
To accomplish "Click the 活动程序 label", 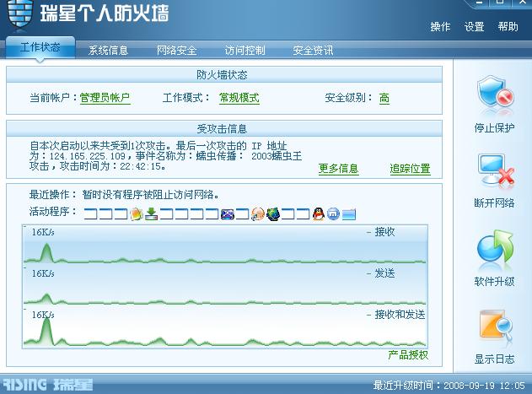I will [52, 211].
